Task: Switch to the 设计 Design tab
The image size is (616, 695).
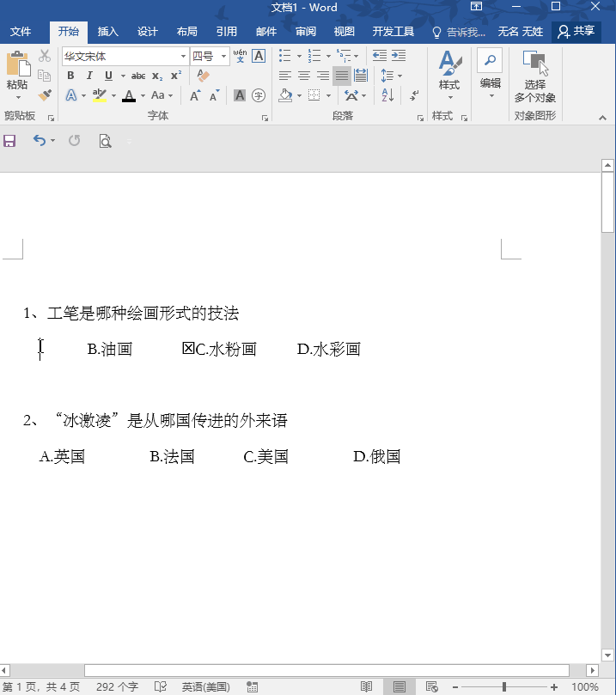Action: [x=147, y=32]
